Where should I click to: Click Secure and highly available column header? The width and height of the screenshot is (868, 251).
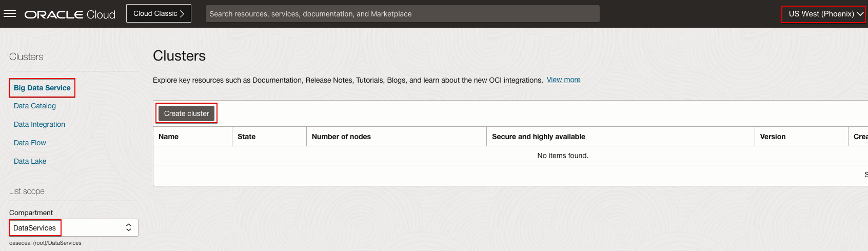point(538,137)
